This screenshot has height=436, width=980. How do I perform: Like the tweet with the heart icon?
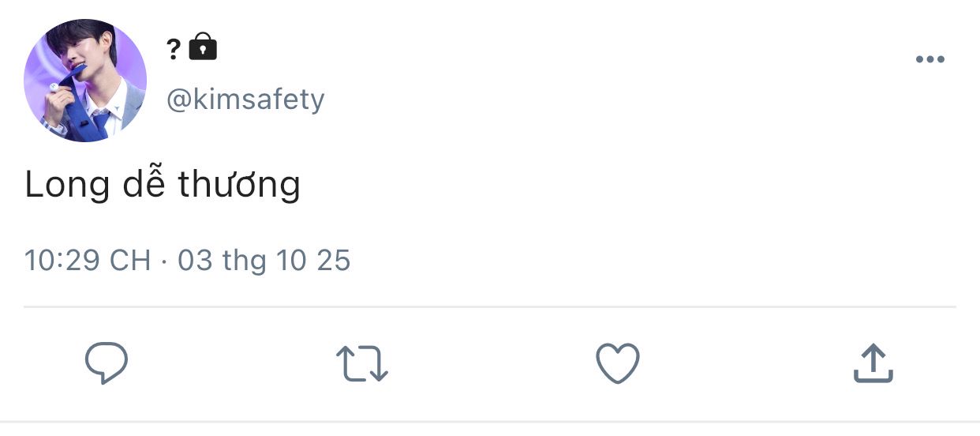coord(617,365)
